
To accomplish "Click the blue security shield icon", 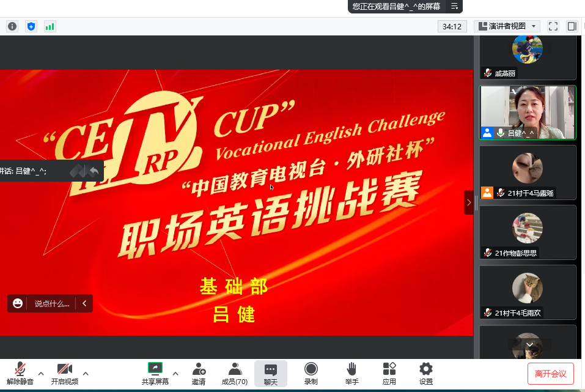I will point(31,26).
